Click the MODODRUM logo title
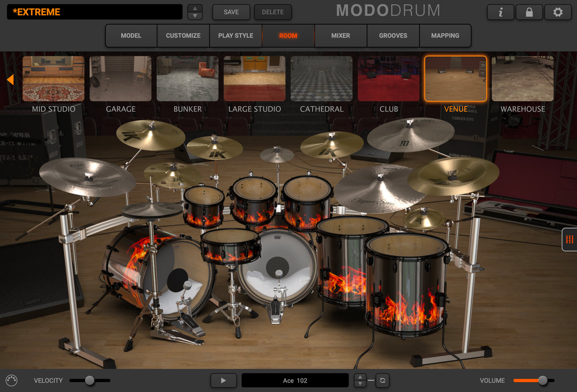Image resolution: width=577 pixels, height=392 pixels. point(388,10)
